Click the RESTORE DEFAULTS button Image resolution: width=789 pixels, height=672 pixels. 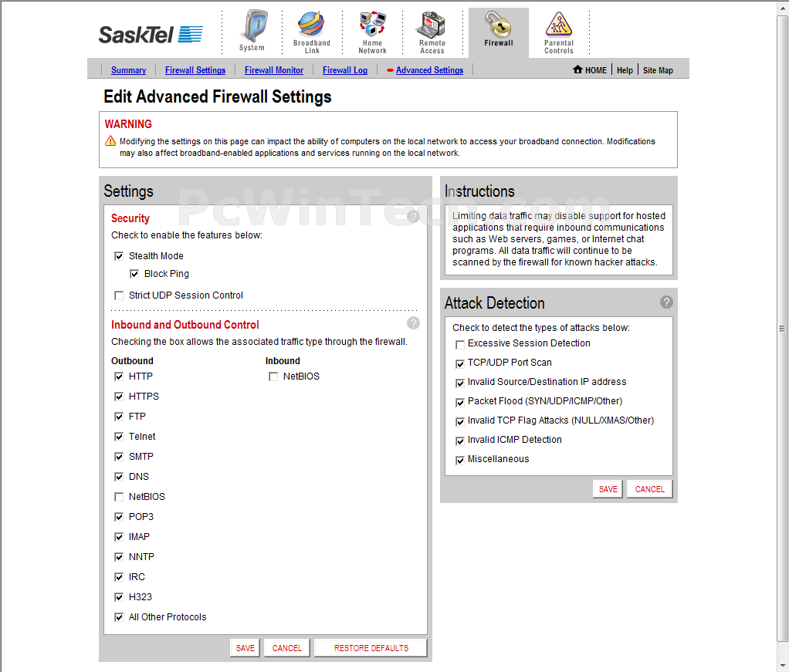click(371, 648)
